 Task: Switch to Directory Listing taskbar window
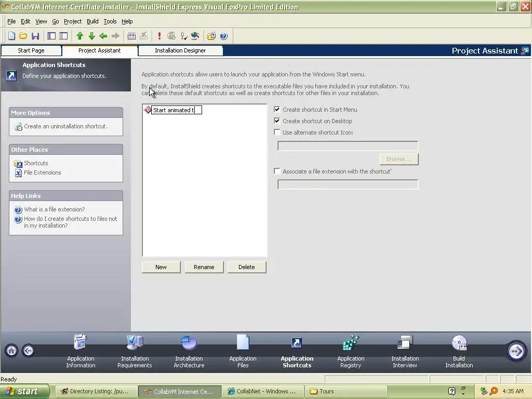coord(96,391)
